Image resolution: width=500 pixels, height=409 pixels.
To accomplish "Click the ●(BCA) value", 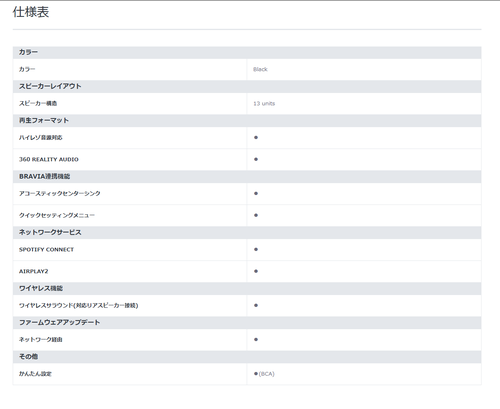I will 264,374.
